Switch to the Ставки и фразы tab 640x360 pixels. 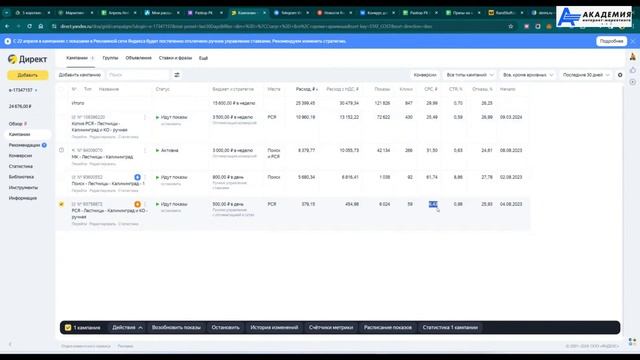tap(175, 58)
